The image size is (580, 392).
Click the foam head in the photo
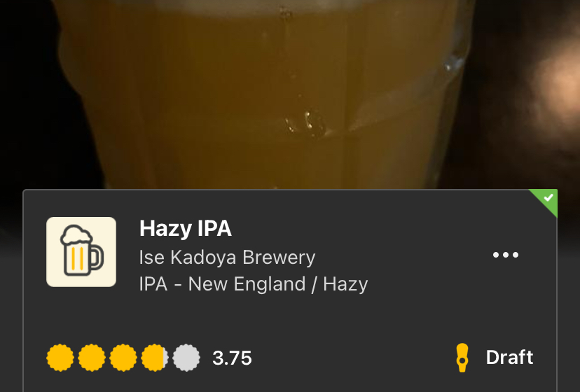point(259,6)
